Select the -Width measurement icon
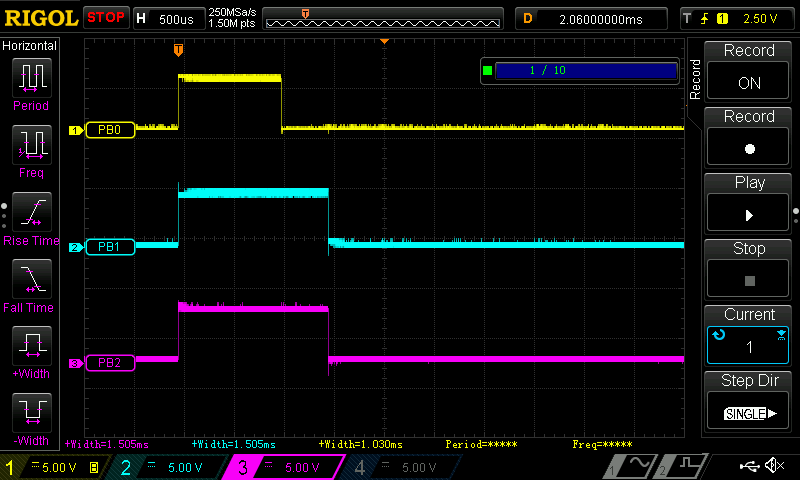This screenshot has width=800, height=480. 32,412
